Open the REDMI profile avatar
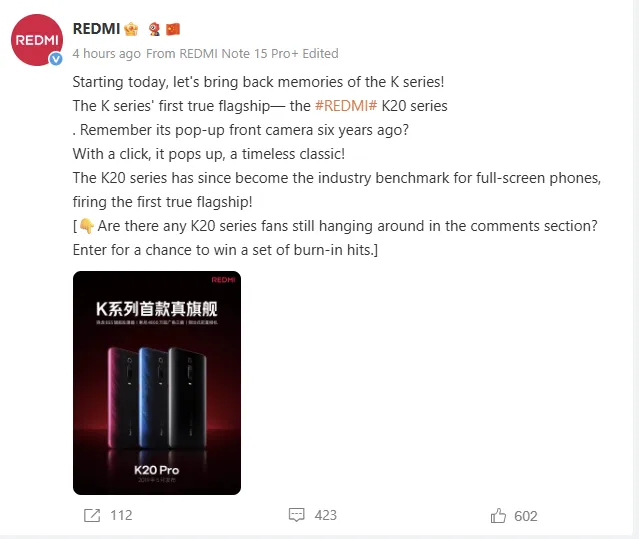 point(37,40)
